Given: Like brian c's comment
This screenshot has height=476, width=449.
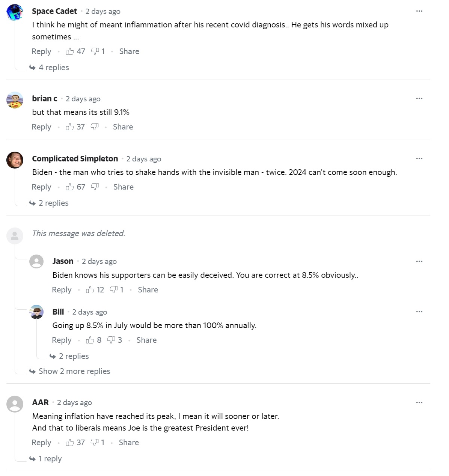Looking at the screenshot, I should click(70, 127).
